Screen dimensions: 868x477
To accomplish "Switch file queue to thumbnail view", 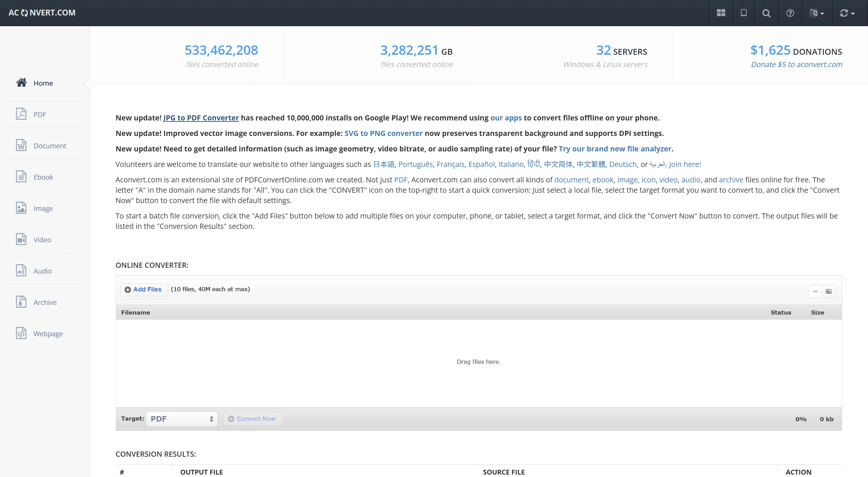I will 829,291.
